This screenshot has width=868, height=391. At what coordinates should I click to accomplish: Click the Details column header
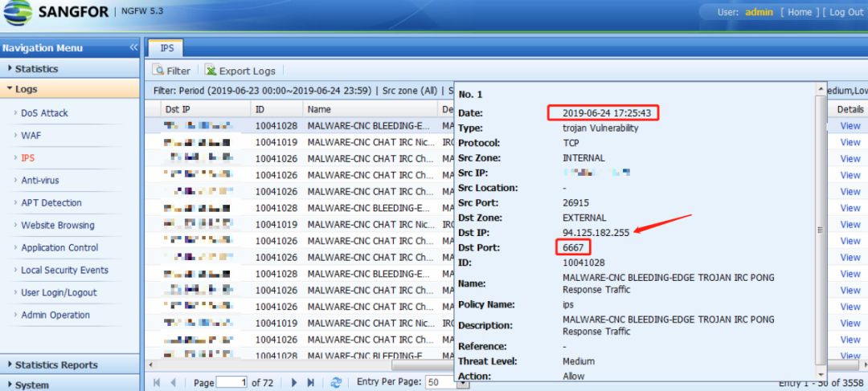tap(850, 109)
